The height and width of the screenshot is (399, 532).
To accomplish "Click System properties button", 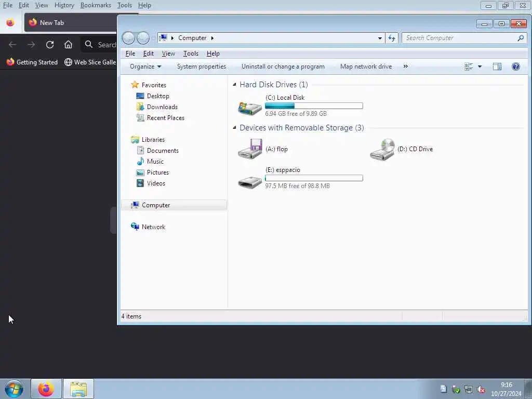I will click(202, 66).
